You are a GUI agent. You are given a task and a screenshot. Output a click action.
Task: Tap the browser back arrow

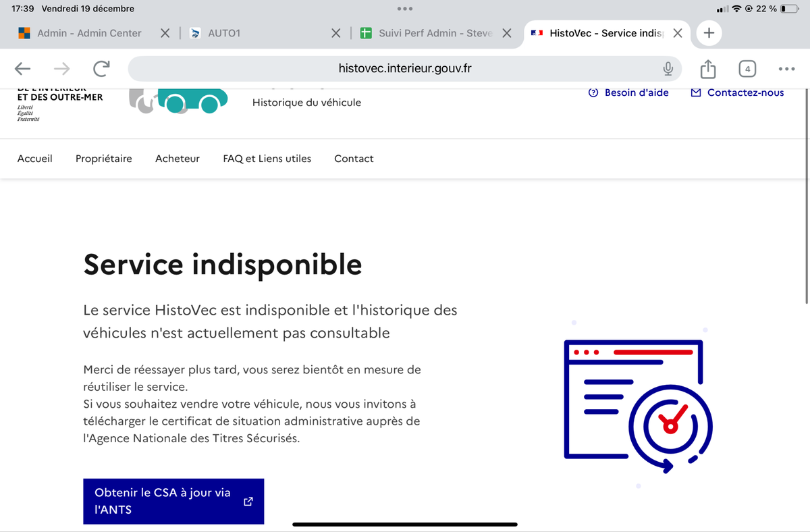[23, 68]
